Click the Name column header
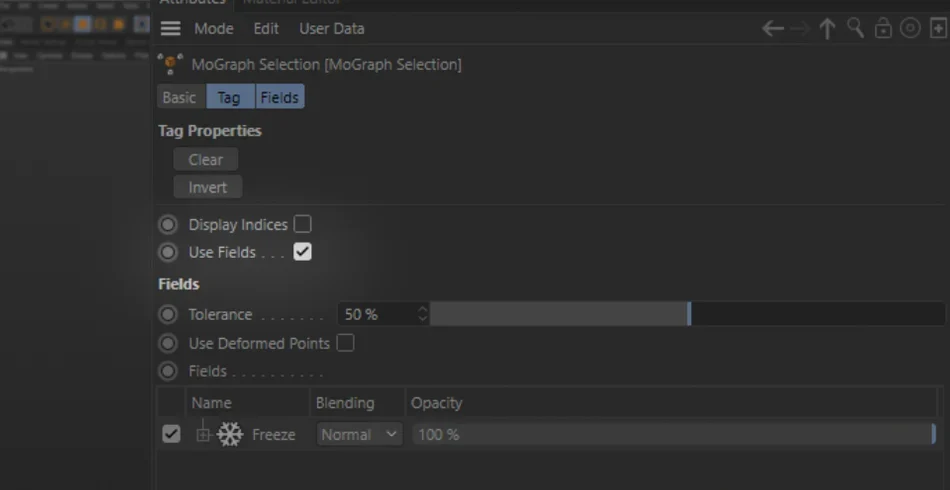The width and height of the screenshot is (950, 490). pos(211,403)
